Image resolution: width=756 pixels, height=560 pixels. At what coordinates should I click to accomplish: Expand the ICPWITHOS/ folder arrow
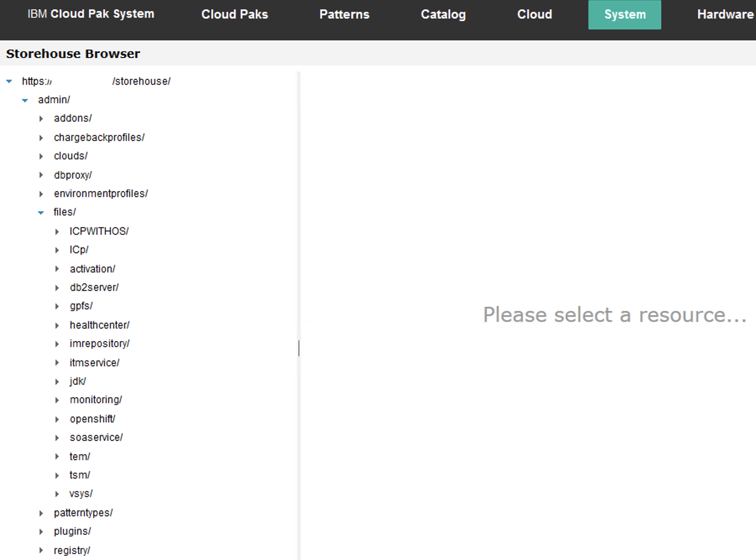[x=57, y=231]
